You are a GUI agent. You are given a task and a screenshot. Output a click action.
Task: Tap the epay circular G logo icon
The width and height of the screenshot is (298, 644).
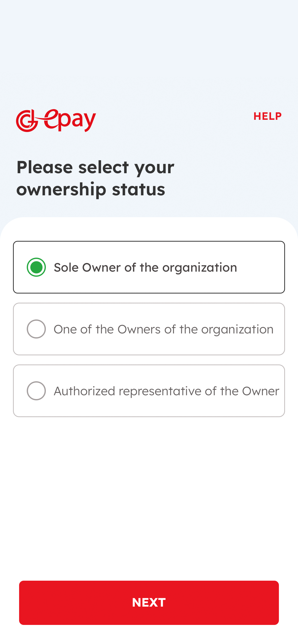27,121
